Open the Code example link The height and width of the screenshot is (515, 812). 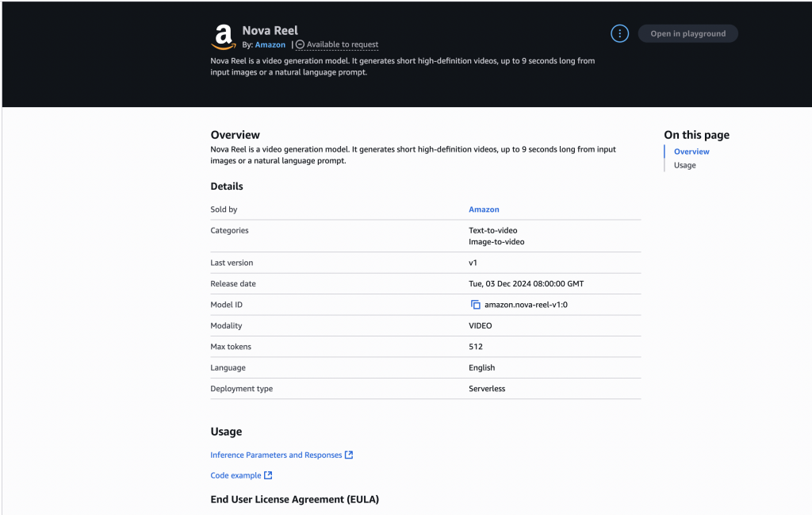click(236, 475)
